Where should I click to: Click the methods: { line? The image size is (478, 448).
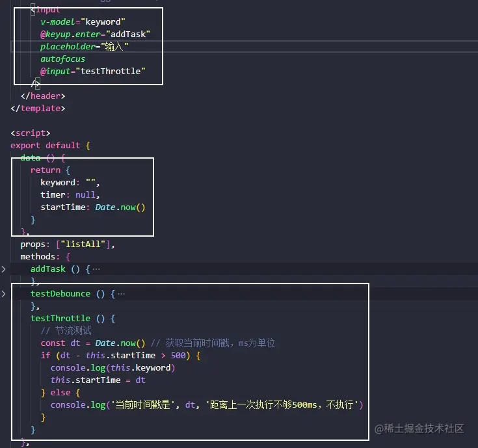tap(46, 257)
